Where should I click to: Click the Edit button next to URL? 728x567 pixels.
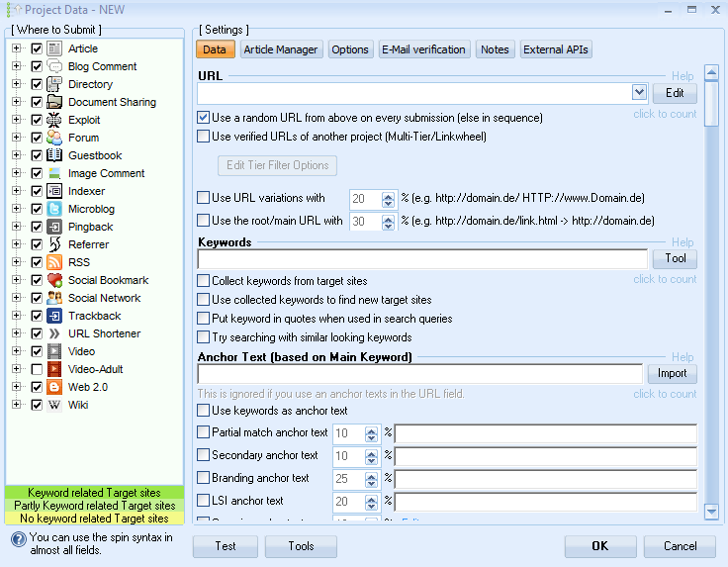pyautogui.click(x=675, y=93)
